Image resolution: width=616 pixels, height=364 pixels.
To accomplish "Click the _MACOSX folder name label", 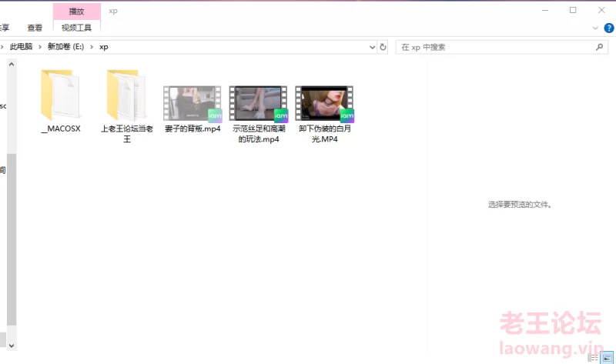I will click(61, 129).
